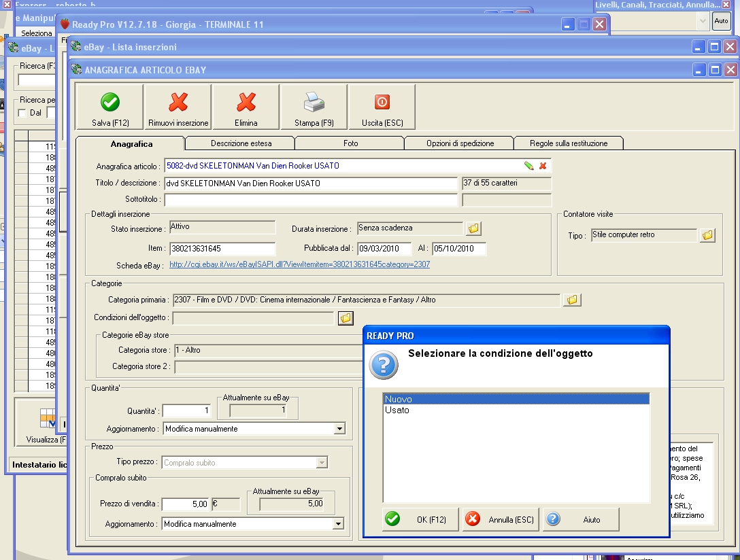Click the Sottotitolo input field
The image size is (740, 560).
point(311,200)
